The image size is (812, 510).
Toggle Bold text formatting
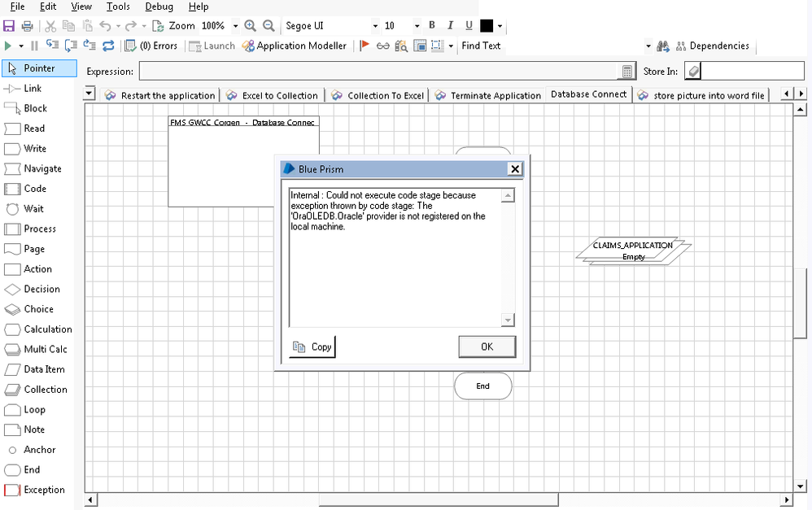point(432,26)
